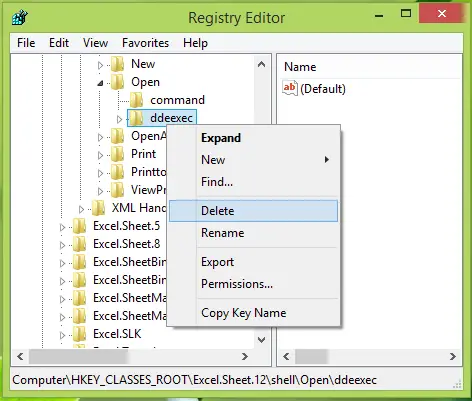Open the Edit menu
The width and height of the screenshot is (472, 401).
[59, 43]
